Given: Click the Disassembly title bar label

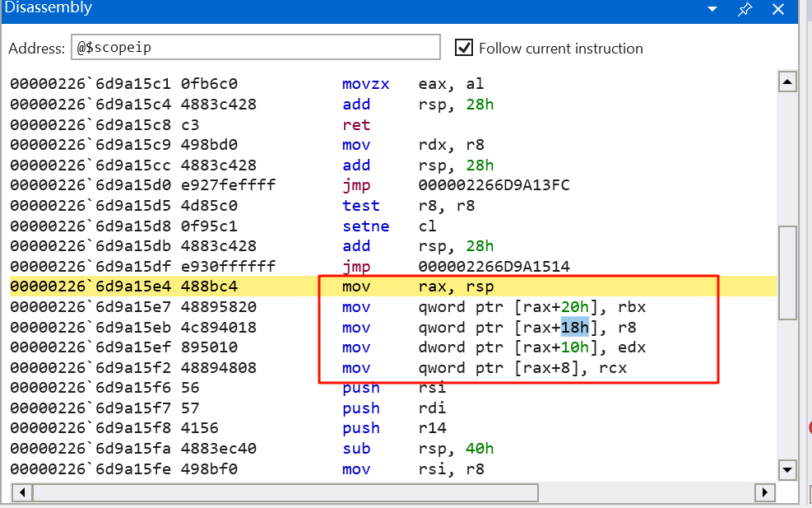Looking at the screenshot, I should 49,9.
